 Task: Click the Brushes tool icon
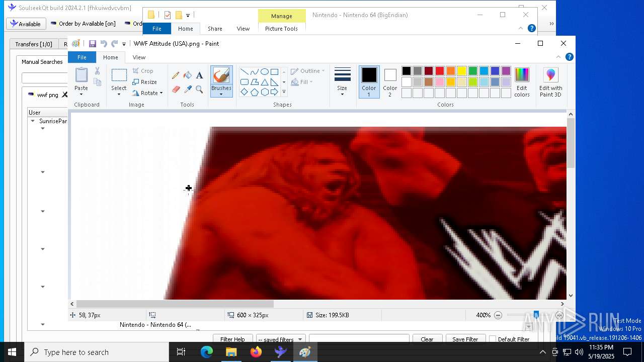tap(221, 75)
